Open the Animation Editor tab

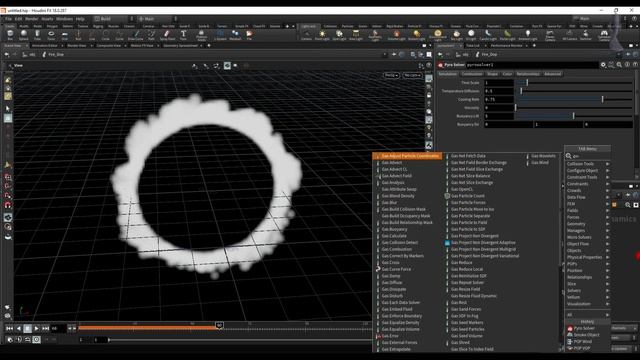[45, 46]
